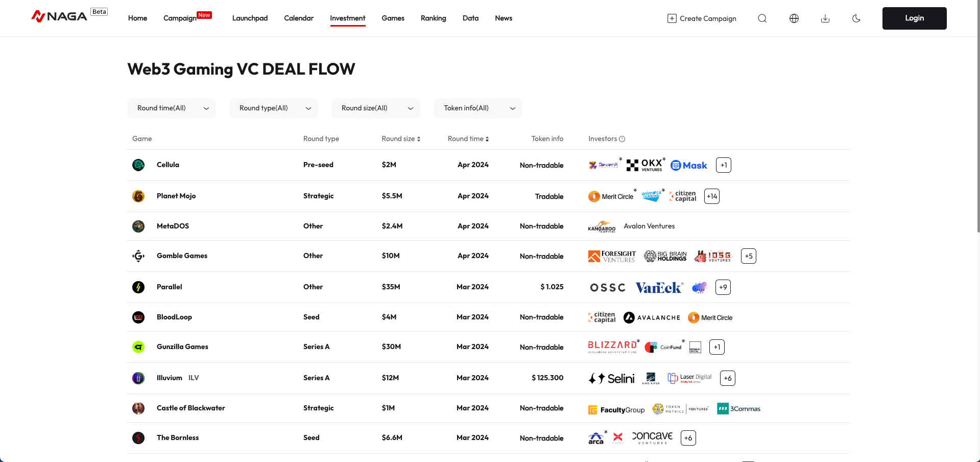Click the Cellula game icon
Viewport: 980px width, 462px height.
coord(138,165)
